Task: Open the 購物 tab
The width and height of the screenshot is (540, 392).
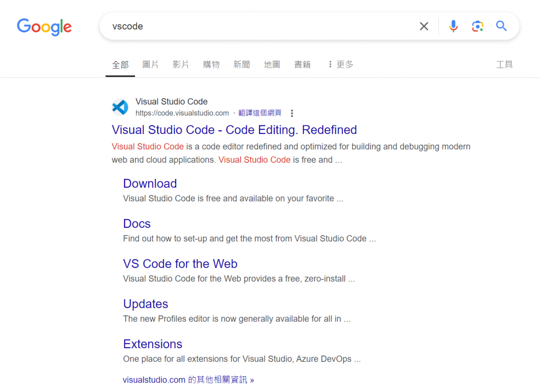Action: click(211, 64)
